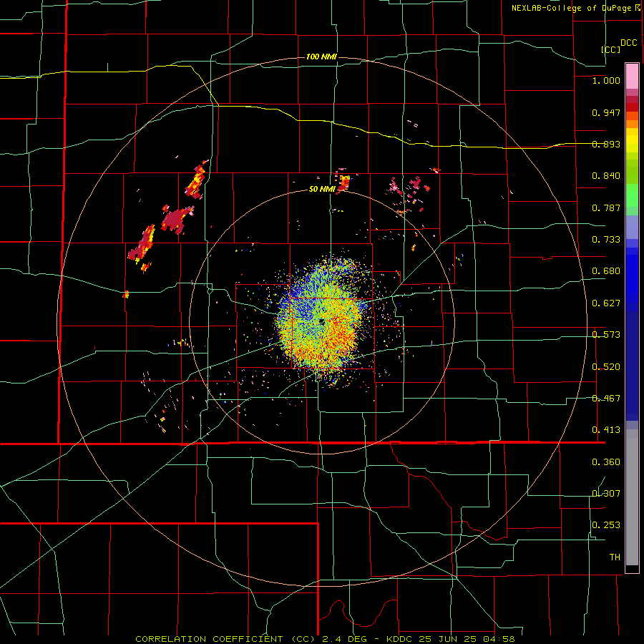Click the pink segment of the color bar
The image size is (644, 644).
(x=632, y=77)
